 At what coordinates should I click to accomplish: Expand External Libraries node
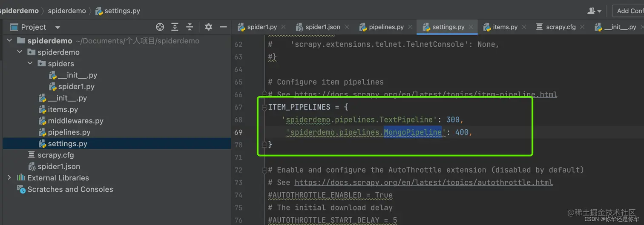click(9, 177)
